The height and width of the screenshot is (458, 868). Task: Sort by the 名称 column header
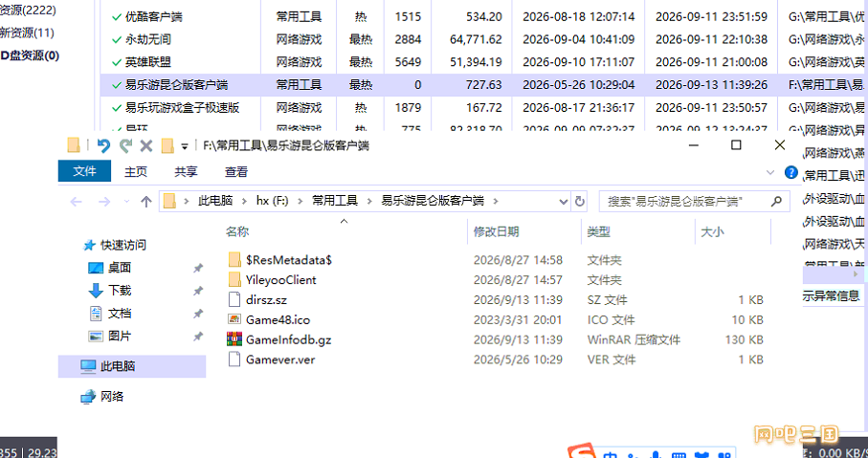point(237,231)
